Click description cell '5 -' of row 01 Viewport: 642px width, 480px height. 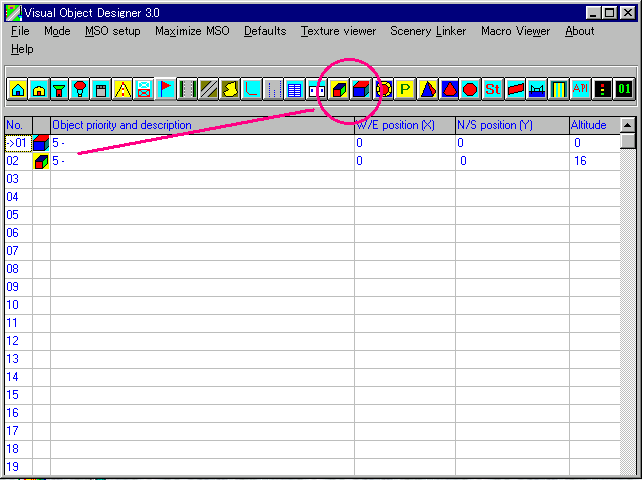point(202,143)
